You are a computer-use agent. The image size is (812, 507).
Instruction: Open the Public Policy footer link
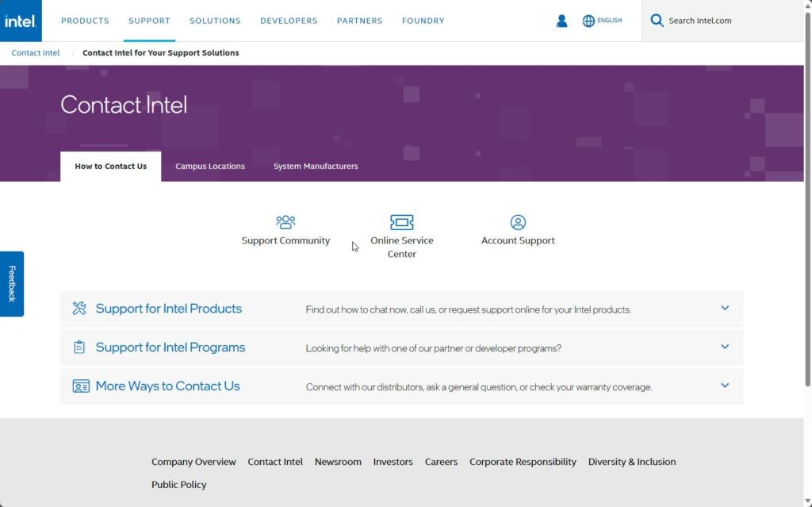[178, 485]
